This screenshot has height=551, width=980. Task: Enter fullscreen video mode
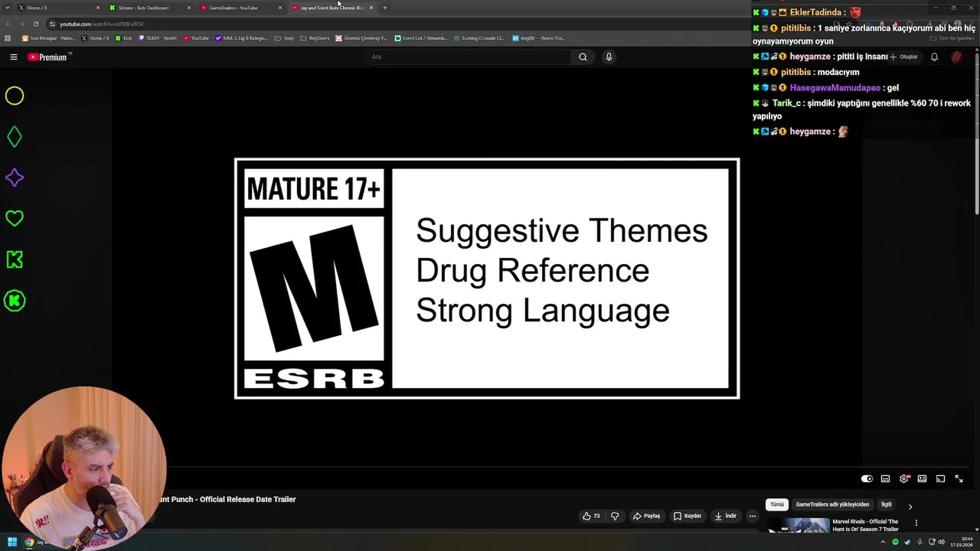point(959,479)
